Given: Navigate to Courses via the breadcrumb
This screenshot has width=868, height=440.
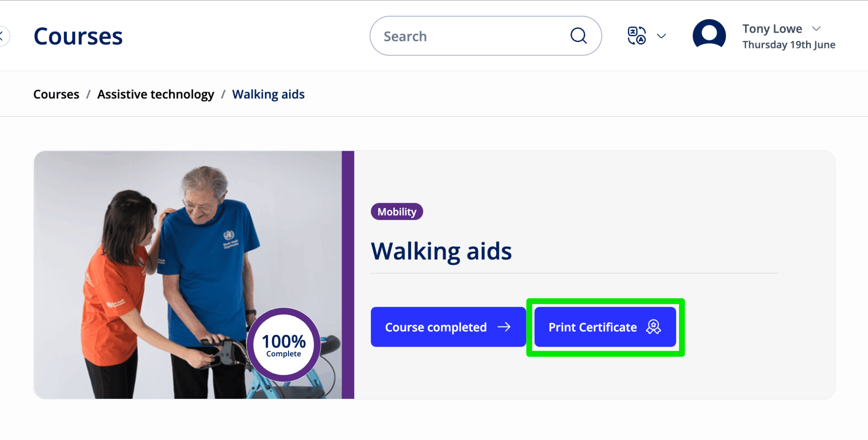Looking at the screenshot, I should (x=56, y=94).
